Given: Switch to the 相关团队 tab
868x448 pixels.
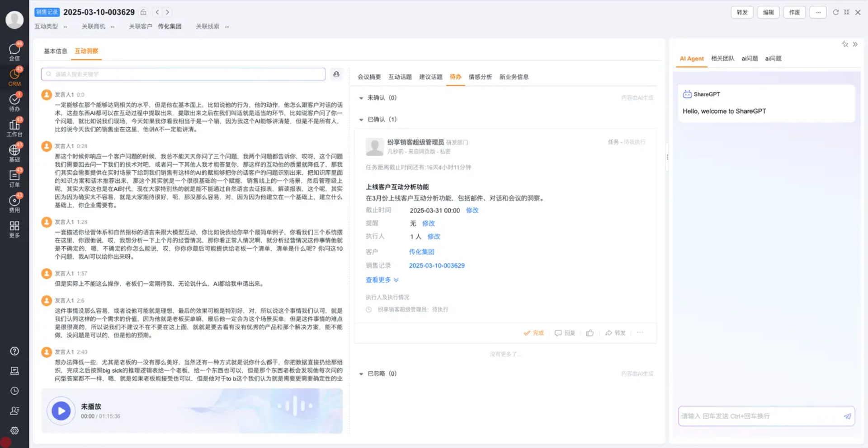Looking at the screenshot, I should pyautogui.click(x=722, y=59).
